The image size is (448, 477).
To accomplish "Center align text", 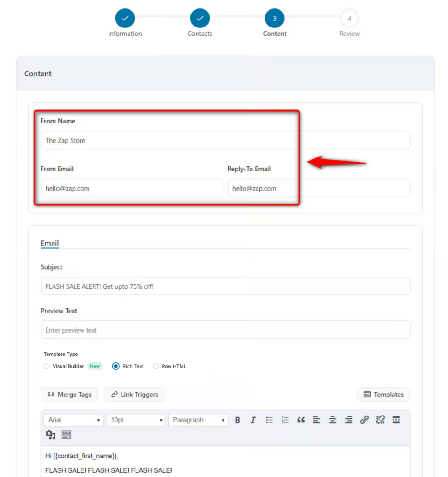I will (333, 420).
